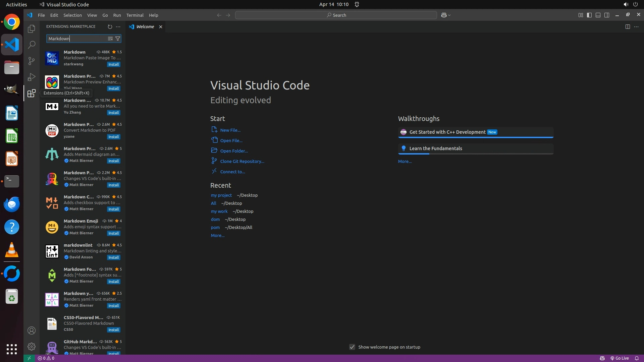Refresh the extensions marketplace list
Screen dimensions: 644x362
(x=110, y=26)
